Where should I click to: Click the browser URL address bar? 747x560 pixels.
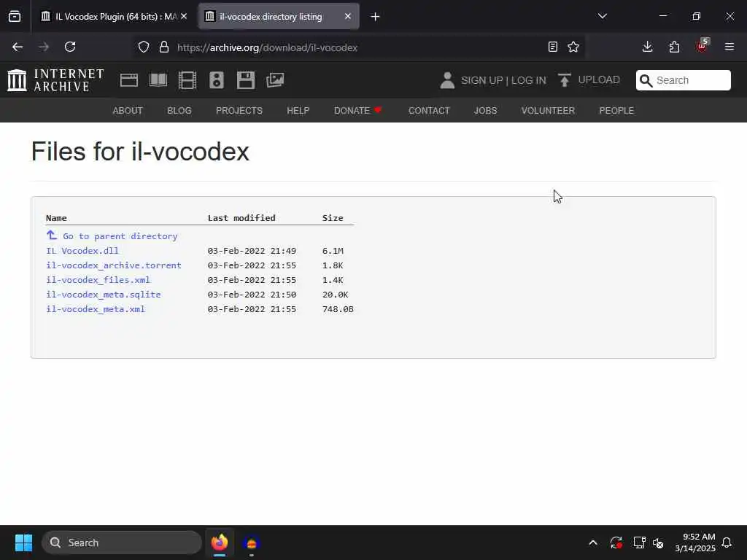click(x=360, y=47)
